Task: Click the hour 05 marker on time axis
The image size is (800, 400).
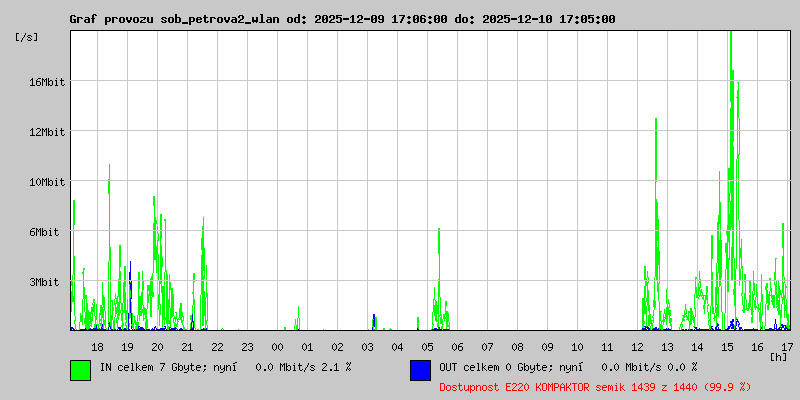Action: tap(428, 347)
